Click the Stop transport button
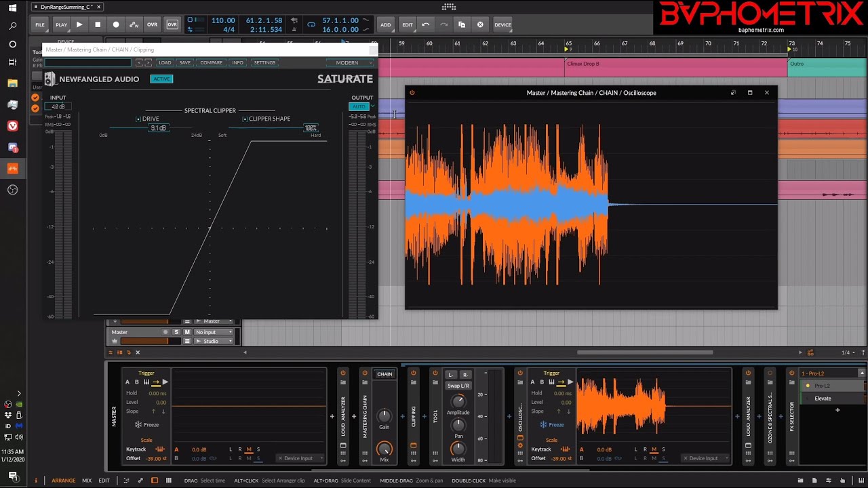Image resolution: width=868 pixels, height=488 pixels. tap(98, 24)
